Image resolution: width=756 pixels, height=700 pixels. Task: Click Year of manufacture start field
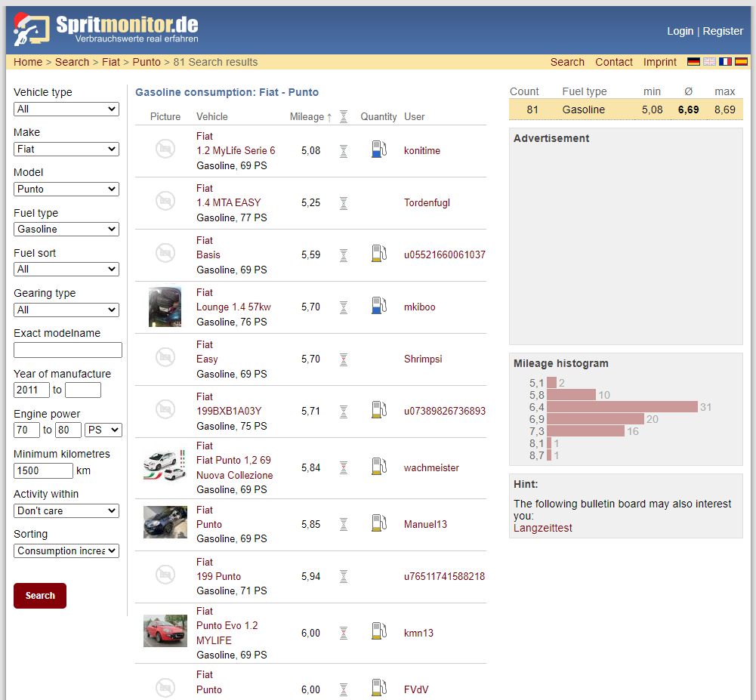31,390
